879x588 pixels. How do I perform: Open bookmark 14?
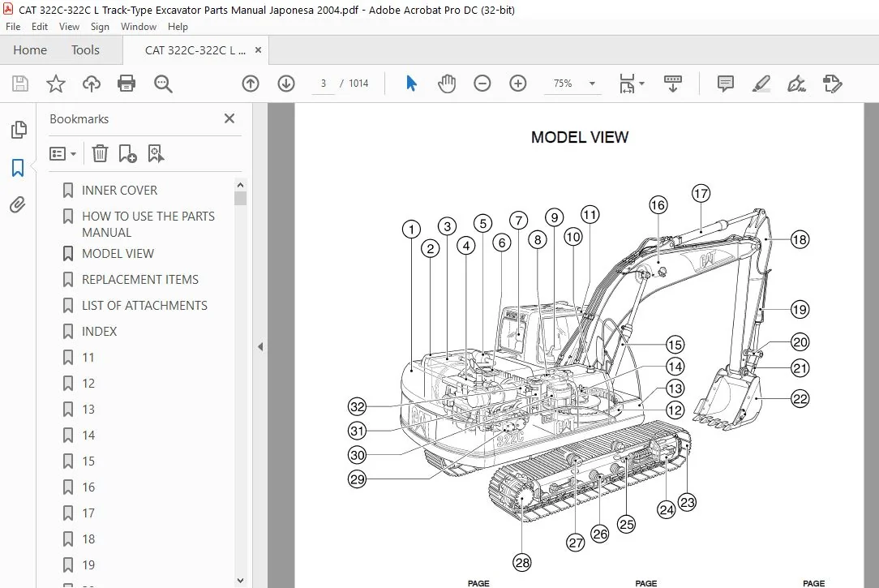[x=88, y=436]
